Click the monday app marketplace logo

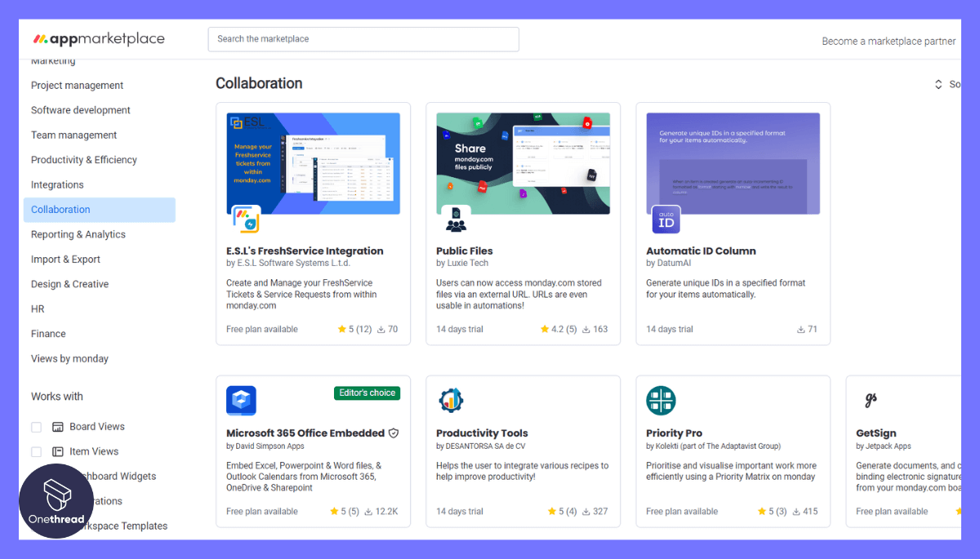click(99, 39)
